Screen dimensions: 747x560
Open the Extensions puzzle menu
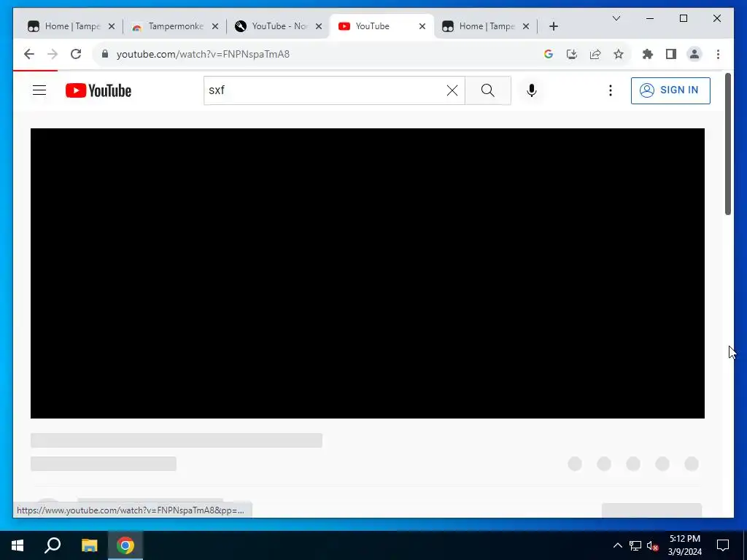648,54
